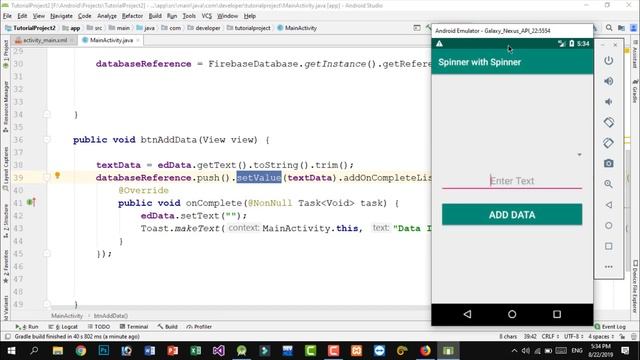Click the fold marker on line 34
This screenshot has width=640, height=360.
tap(47, 114)
